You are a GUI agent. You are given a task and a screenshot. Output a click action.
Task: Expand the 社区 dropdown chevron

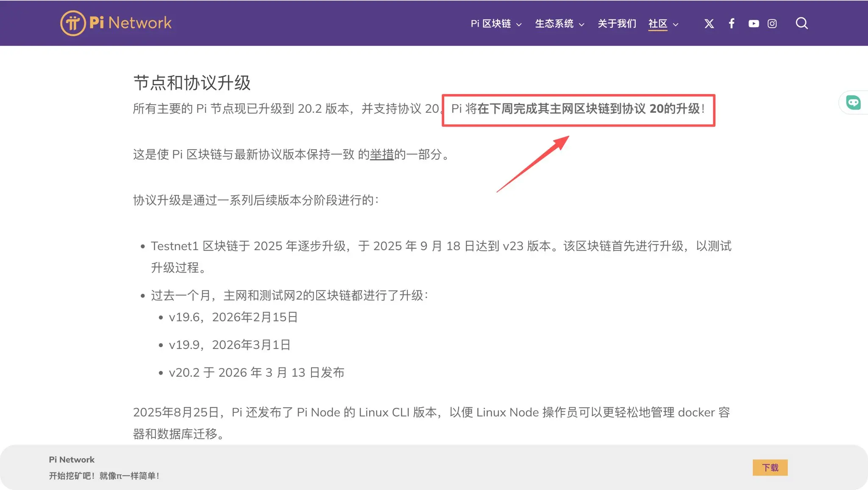pyautogui.click(x=676, y=25)
